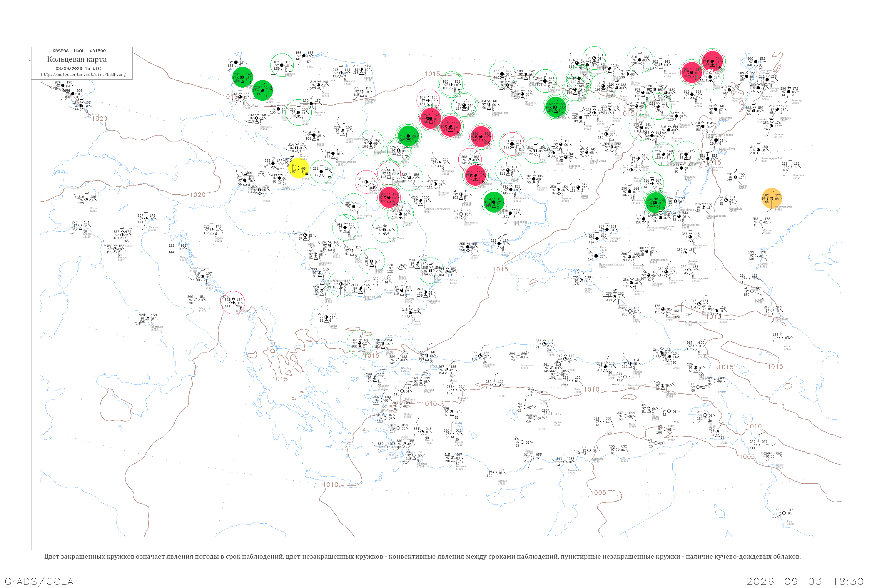The height and width of the screenshot is (588, 882).
Task: Click the red outlined circle at Dubrovnik
Action: click(233, 302)
